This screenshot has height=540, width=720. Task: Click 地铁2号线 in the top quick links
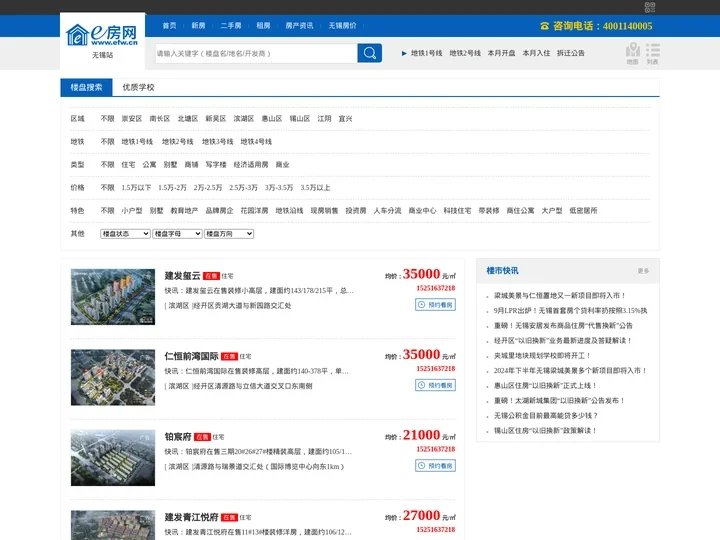[465, 53]
